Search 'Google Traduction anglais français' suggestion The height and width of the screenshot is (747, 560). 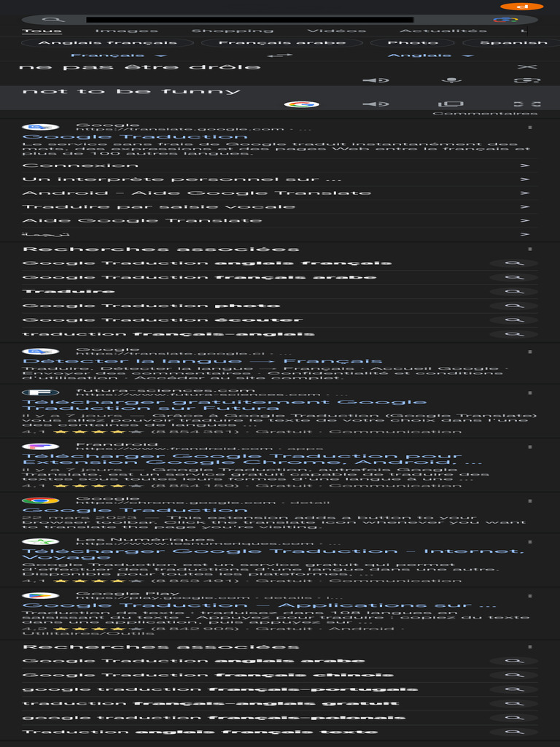tap(206, 263)
